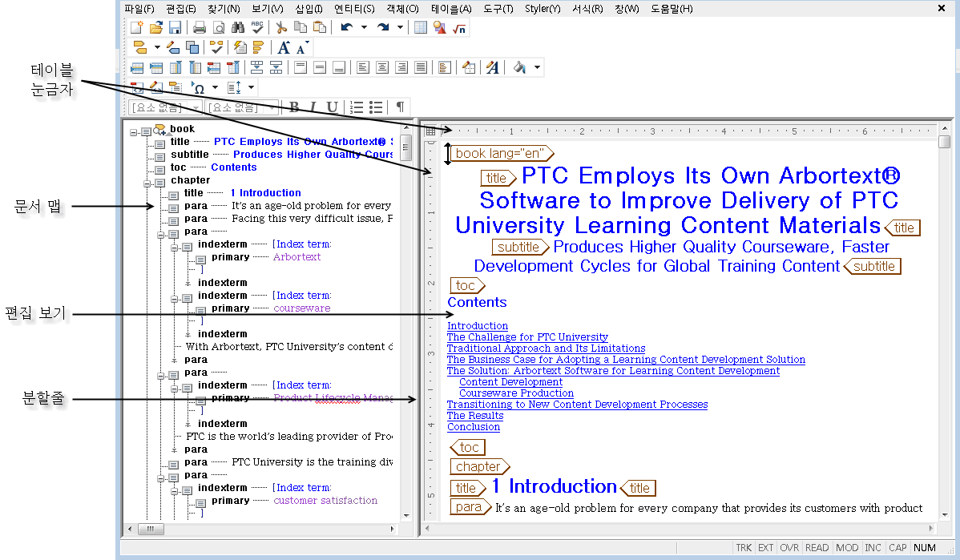Collapse the book node in document map
The height and width of the screenshot is (560, 960).
[x=134, y=131]
